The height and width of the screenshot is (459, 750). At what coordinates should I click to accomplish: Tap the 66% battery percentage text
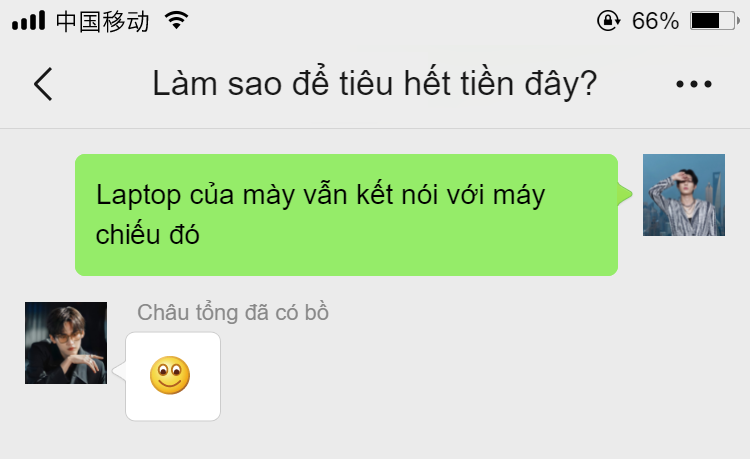pos(655,21)
